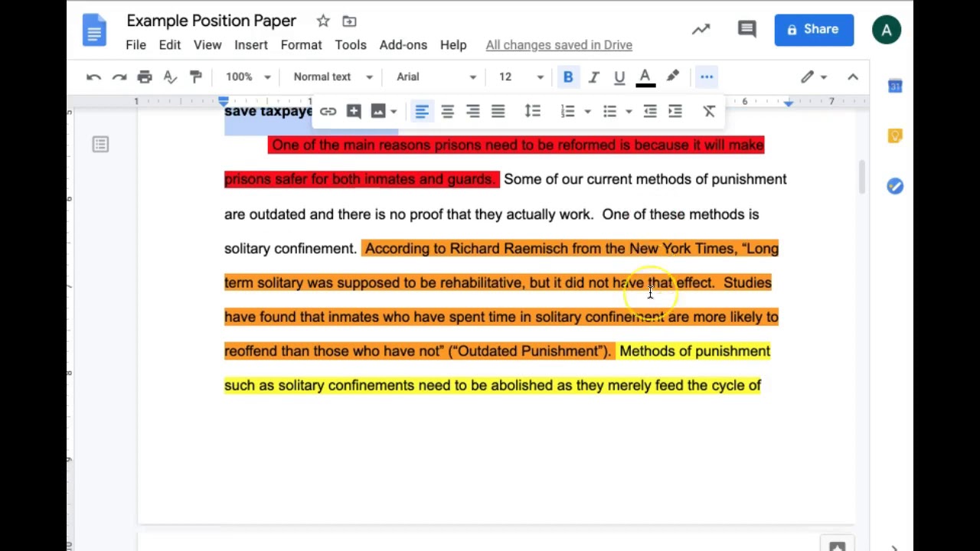Open the editing mode pencil dropdown
The width and height of the screenshot is (980, 551).
point(814,77)
